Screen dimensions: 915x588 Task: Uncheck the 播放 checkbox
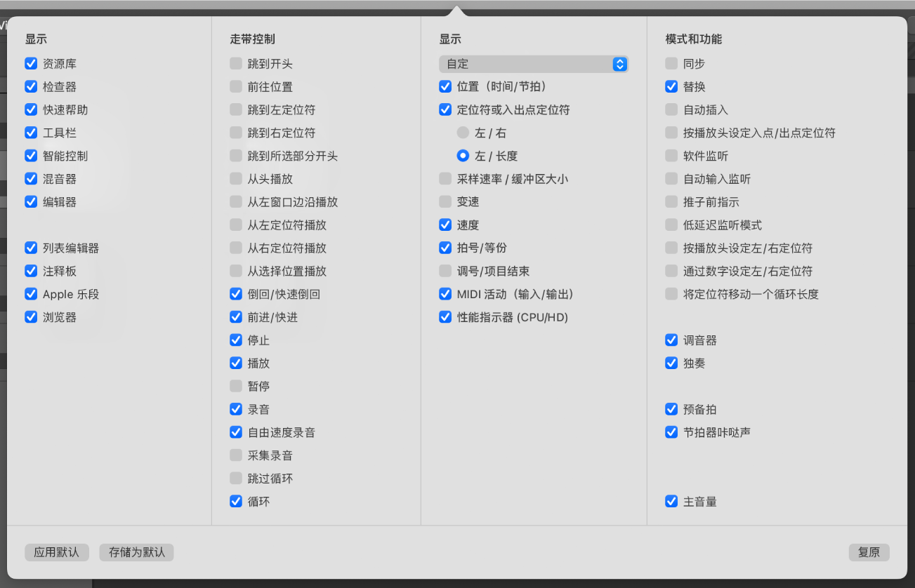click(x=236, y=363)
